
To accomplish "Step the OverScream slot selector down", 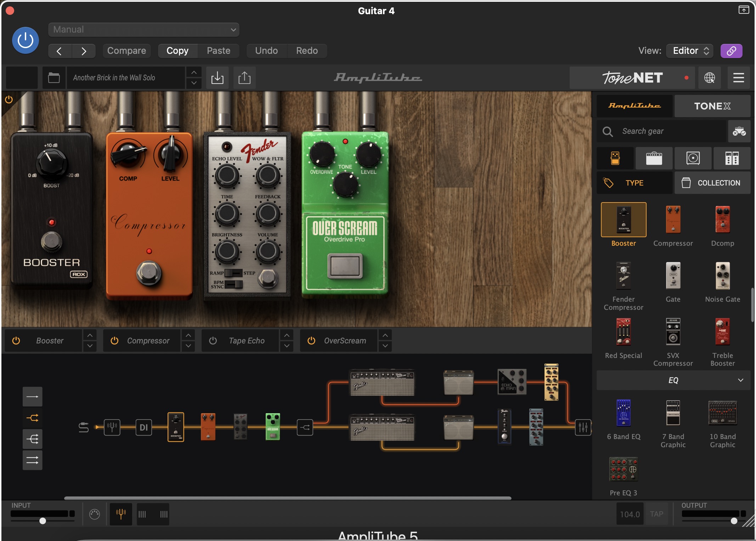I will click(x=385, y=346).
